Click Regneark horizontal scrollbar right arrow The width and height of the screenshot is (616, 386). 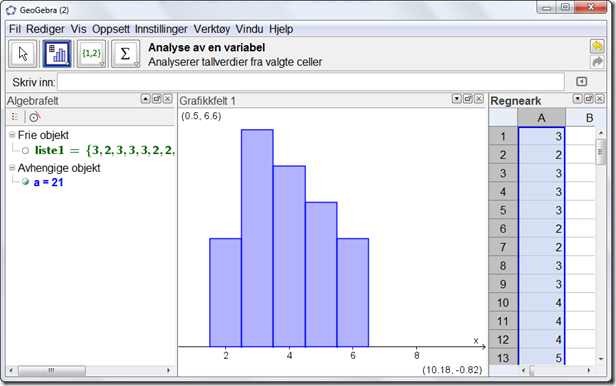pos(589,370)
